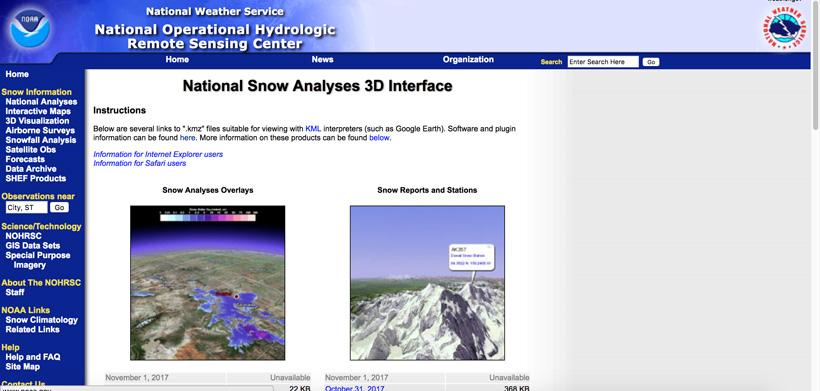The height and width of the screenshot is (391, 820).
Task: Click the Snow Information sidebar heading
Action: (x=37, y=92)
